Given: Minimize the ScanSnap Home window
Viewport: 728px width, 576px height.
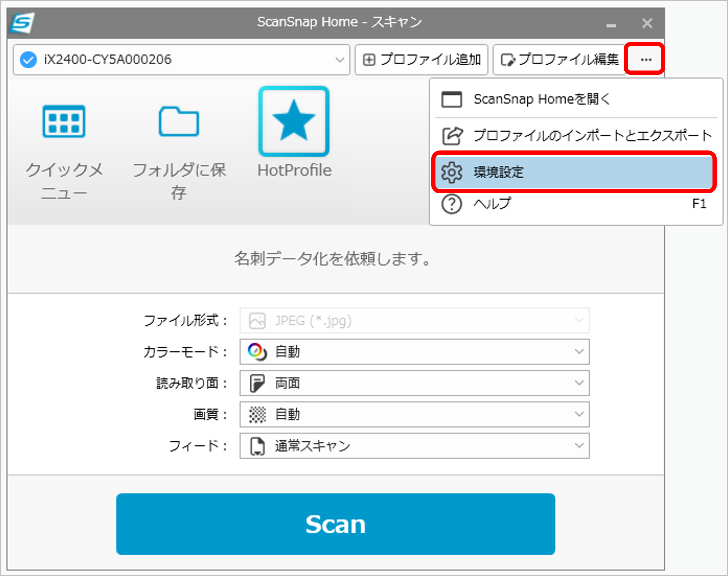Looking at the screenshot, I should point(611,24).
